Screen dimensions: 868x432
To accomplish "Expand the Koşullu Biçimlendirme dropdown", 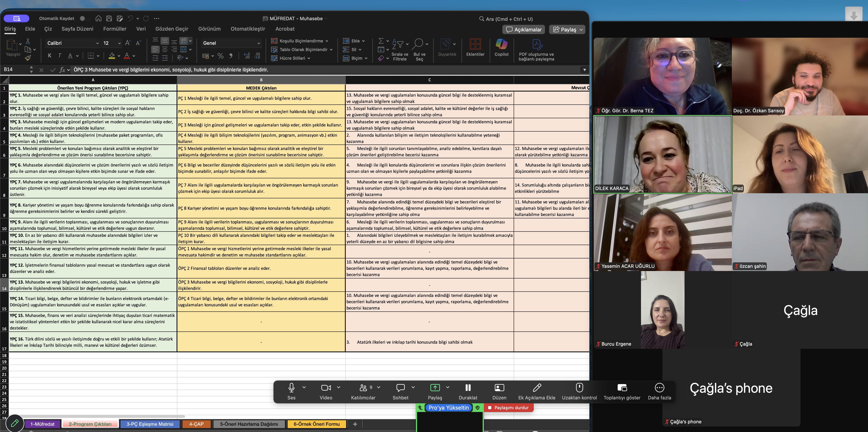I will 326,41.
